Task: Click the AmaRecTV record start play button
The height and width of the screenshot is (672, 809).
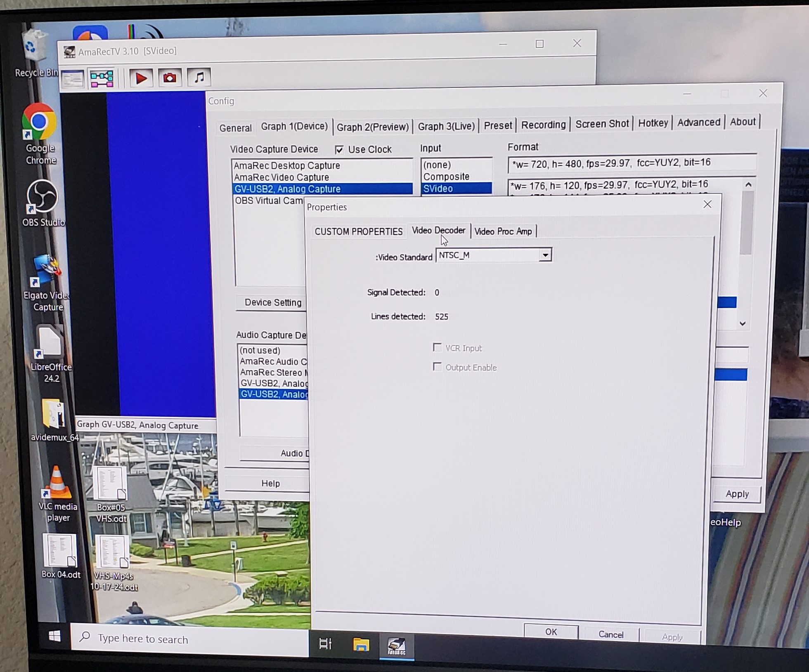Action: [141, 78]
